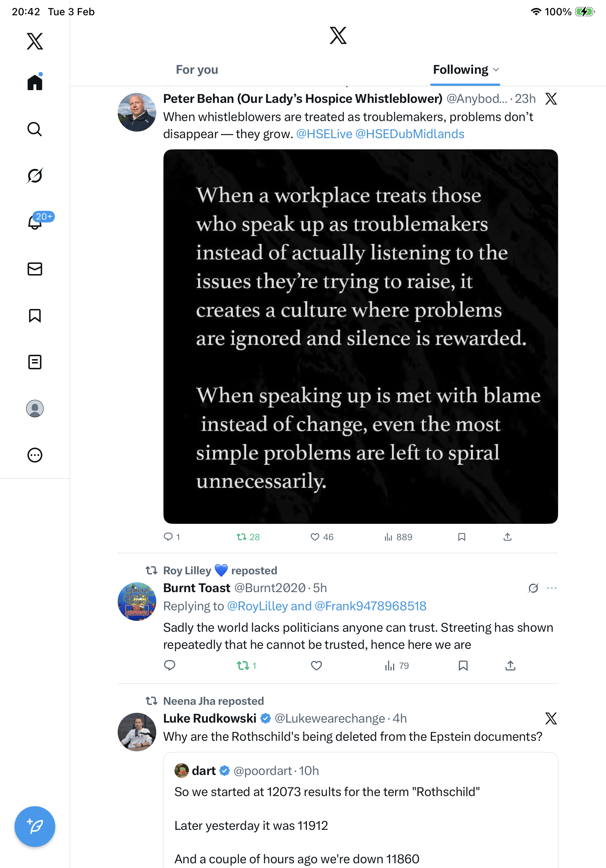
Task: Switch to the For you tab
Action: coord(197,70)
